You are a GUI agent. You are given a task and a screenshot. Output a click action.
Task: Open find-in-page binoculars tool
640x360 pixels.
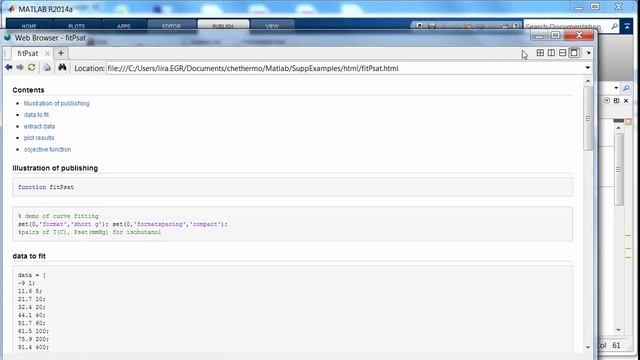62,67
